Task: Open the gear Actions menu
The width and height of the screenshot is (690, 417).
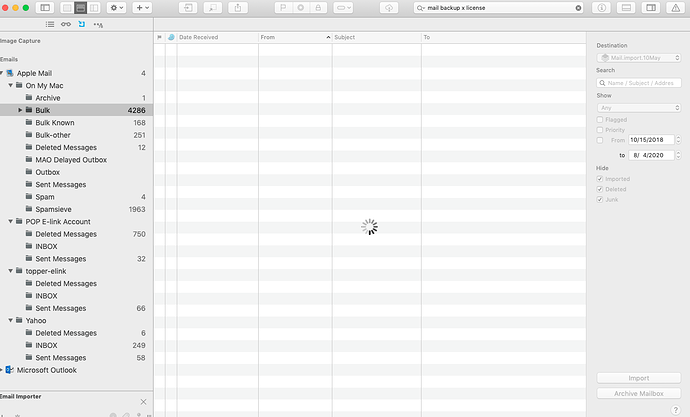Action: tap(117, 7)
